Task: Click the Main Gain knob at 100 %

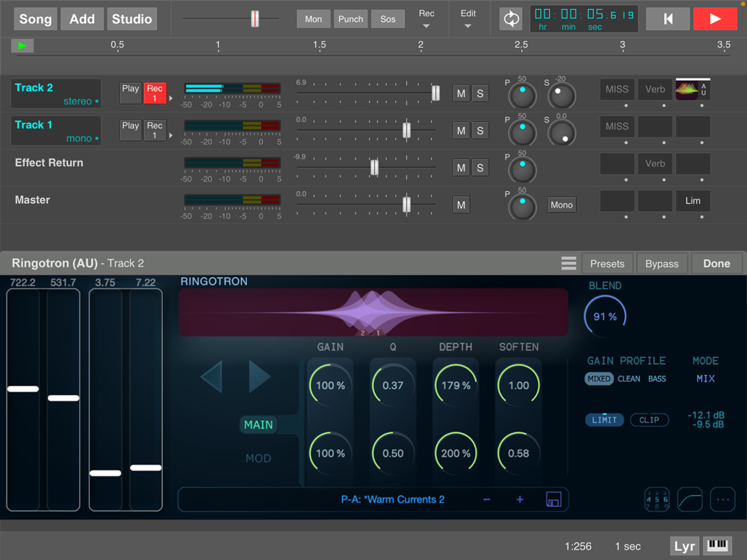Action: coord(330,385)
